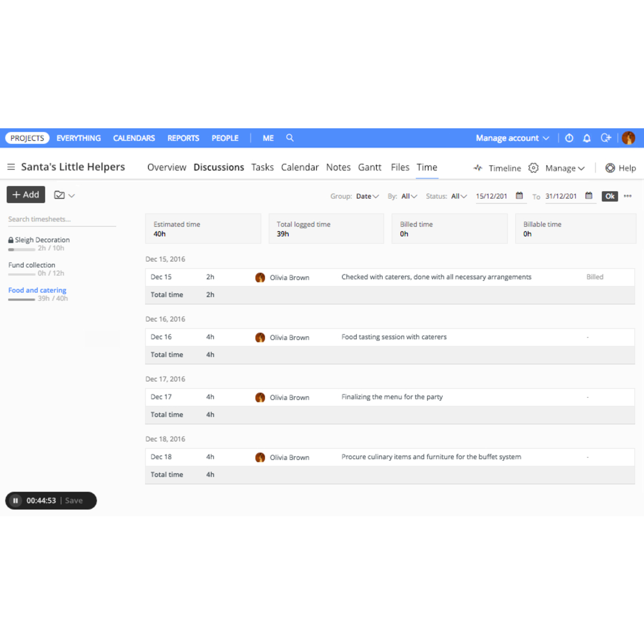Click the Fund collection progress bar
This screenshot has width=644, height=644.
[21, 274]
